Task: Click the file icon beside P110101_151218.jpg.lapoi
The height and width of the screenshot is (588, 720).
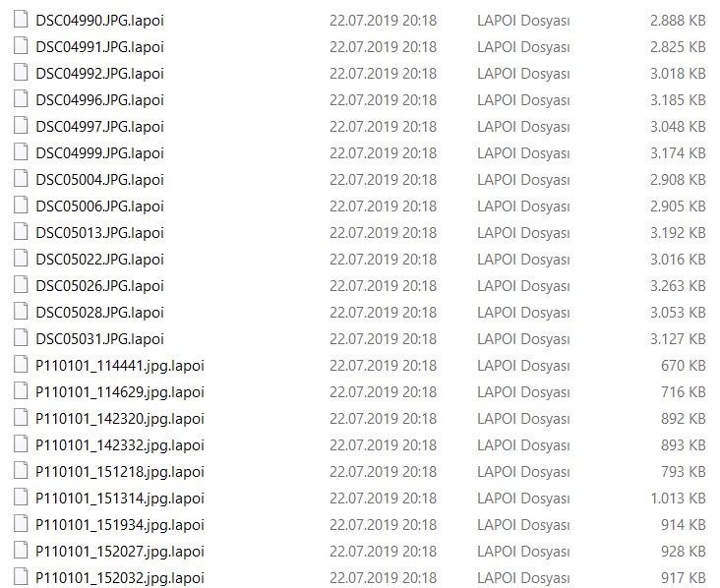Action: pyautogui.click(x=21, y=471)
